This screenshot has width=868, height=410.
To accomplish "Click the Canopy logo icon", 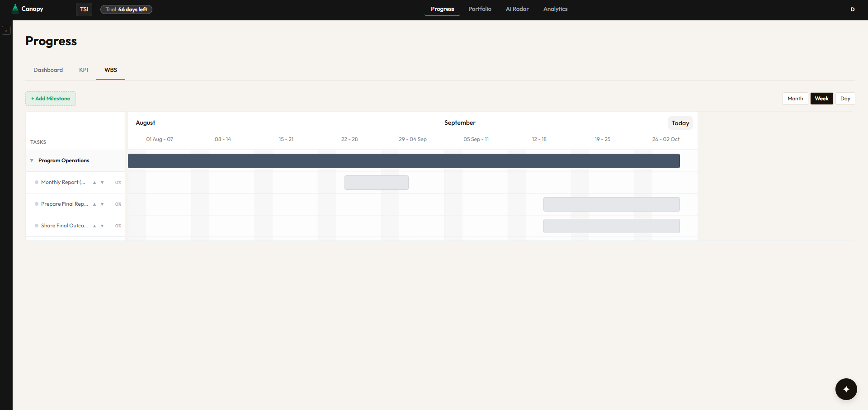I will coord(15,9).
